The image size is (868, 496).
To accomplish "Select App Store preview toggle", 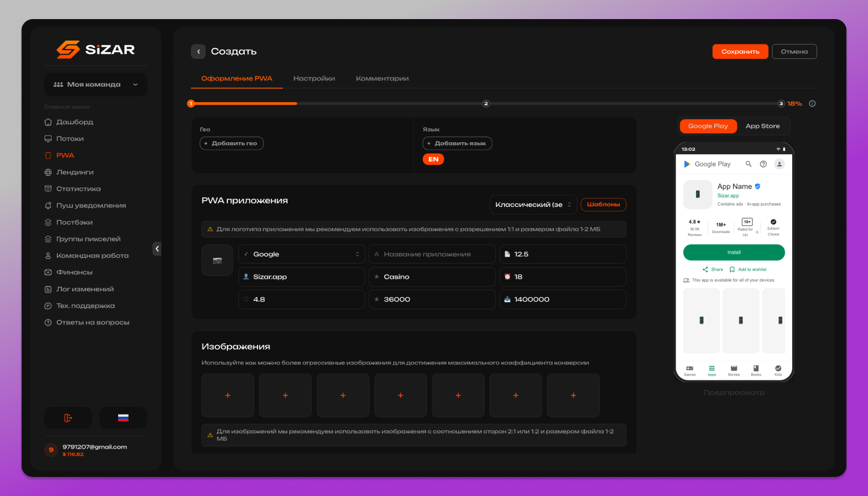I will [763, 126].
